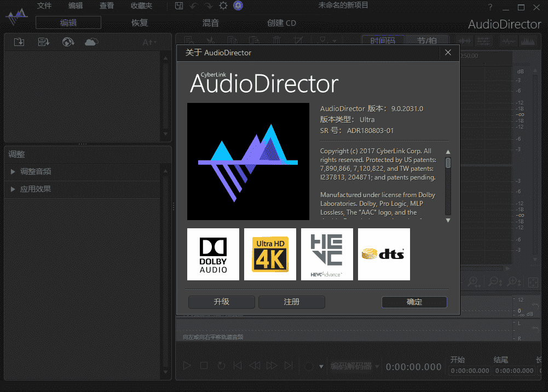Click the play button in the transport bar
The image size is (548, 392).
187,366
